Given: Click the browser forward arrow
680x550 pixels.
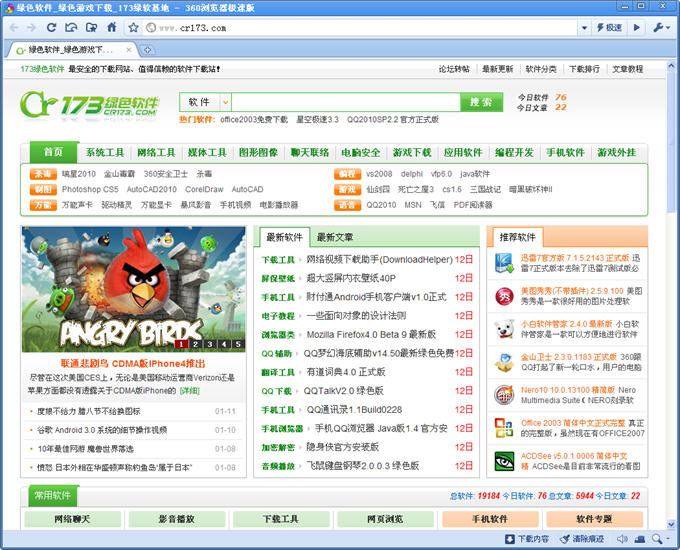Looking at the screenshot, I should click(x=31, y=28).
